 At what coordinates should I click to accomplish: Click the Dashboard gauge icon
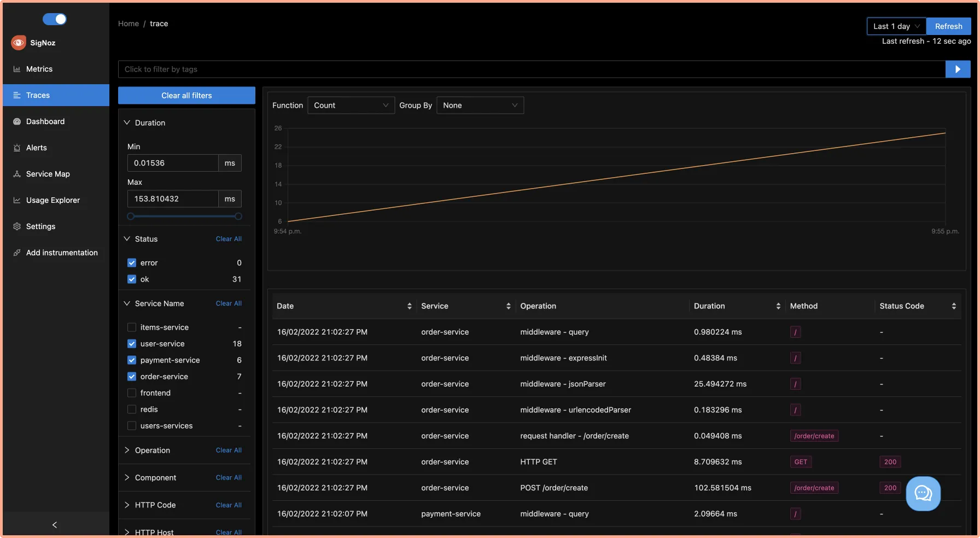coord(17,121)
